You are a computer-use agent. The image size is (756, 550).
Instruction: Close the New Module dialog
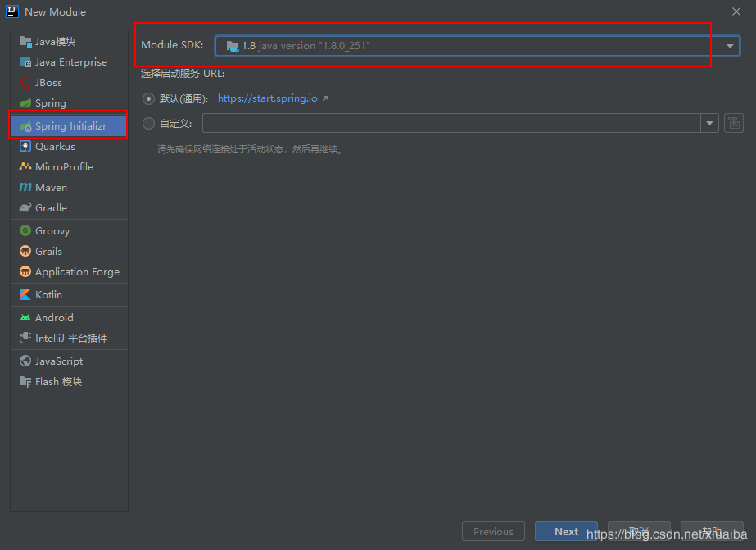point(736,11)
